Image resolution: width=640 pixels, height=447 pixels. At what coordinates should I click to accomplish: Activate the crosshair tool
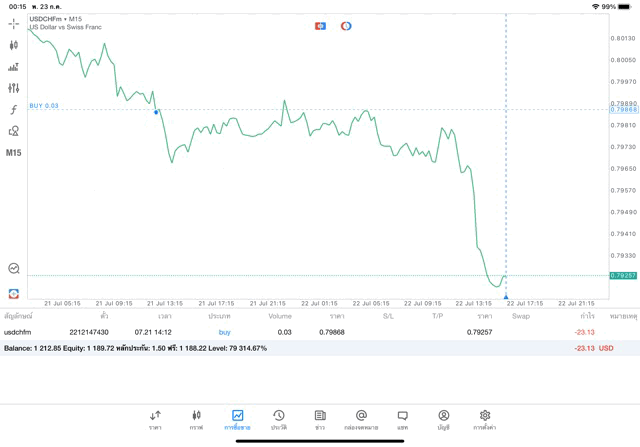[x=13, y=23]
